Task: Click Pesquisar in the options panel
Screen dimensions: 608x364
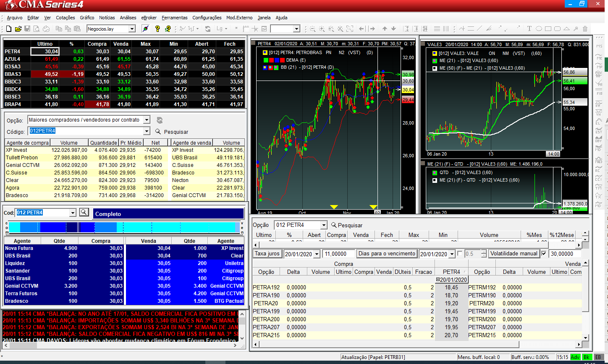Action: pos(347,225)
